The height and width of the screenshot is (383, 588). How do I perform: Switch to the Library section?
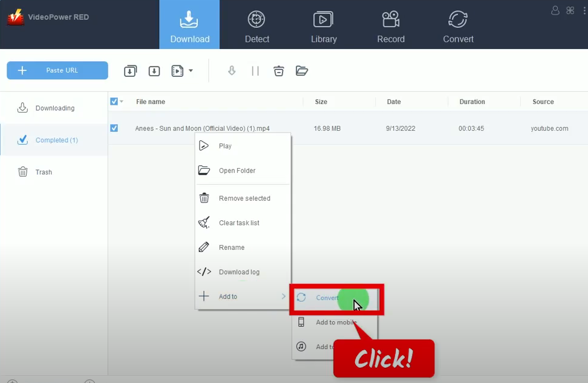click(x=323, y=24)
